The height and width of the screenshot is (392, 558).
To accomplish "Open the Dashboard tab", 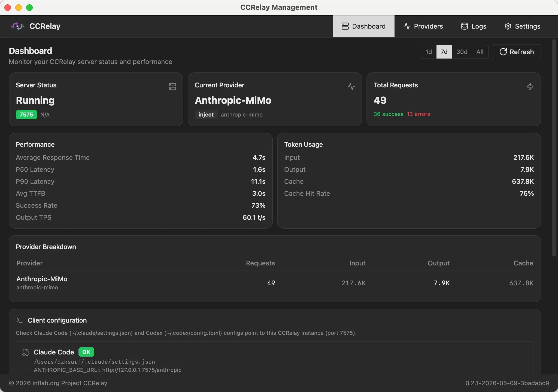I will tap(363, 26).
